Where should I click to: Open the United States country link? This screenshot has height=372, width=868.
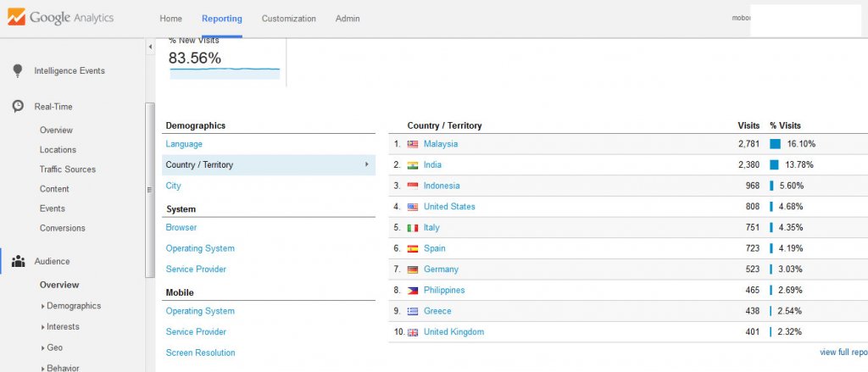(x=449, y=207)
